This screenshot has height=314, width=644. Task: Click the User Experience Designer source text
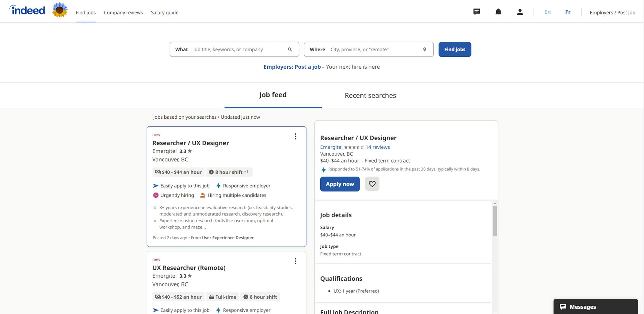pos(228,238)
